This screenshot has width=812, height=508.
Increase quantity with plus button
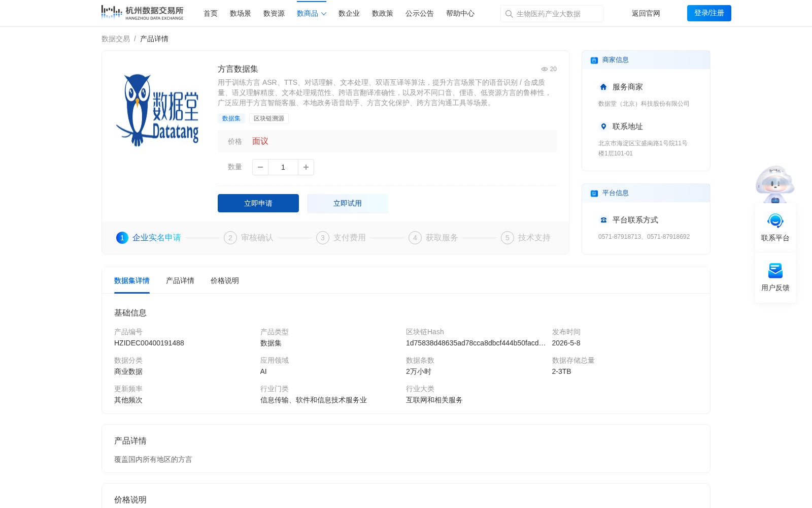coord(306,167)
